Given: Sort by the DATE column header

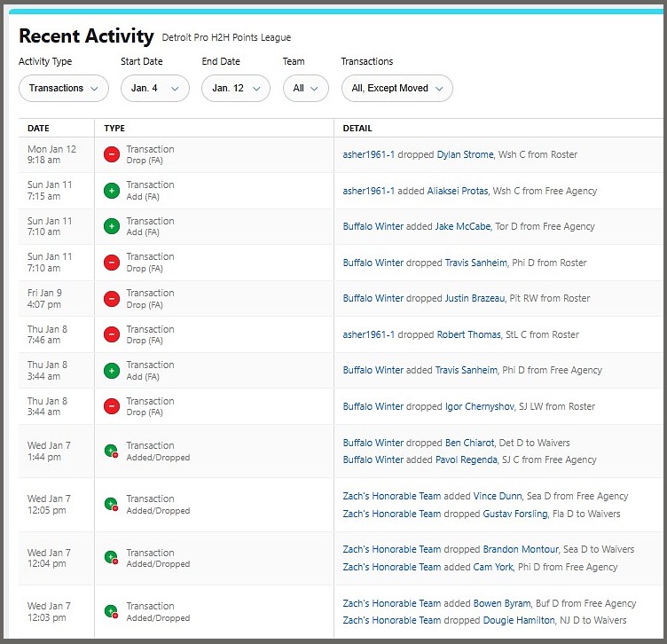Looking at the screenshot, I should click(38, 129).
